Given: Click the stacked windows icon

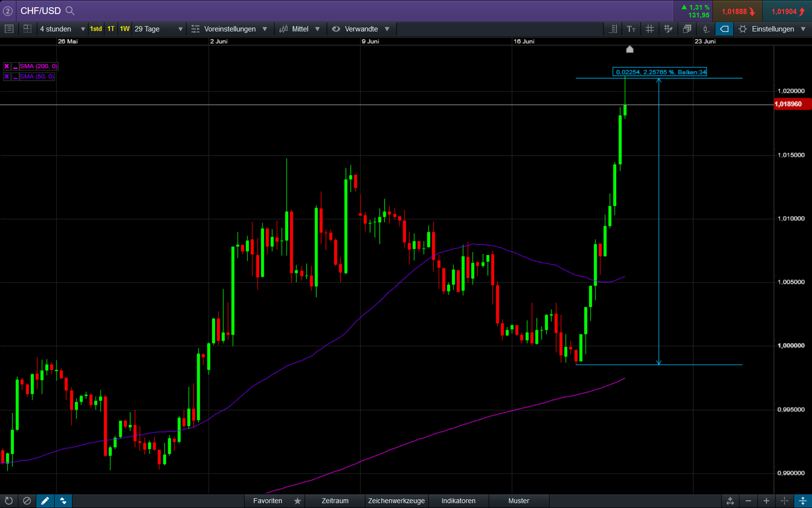Looking at the screenshot, I should [x=687, y=29].
